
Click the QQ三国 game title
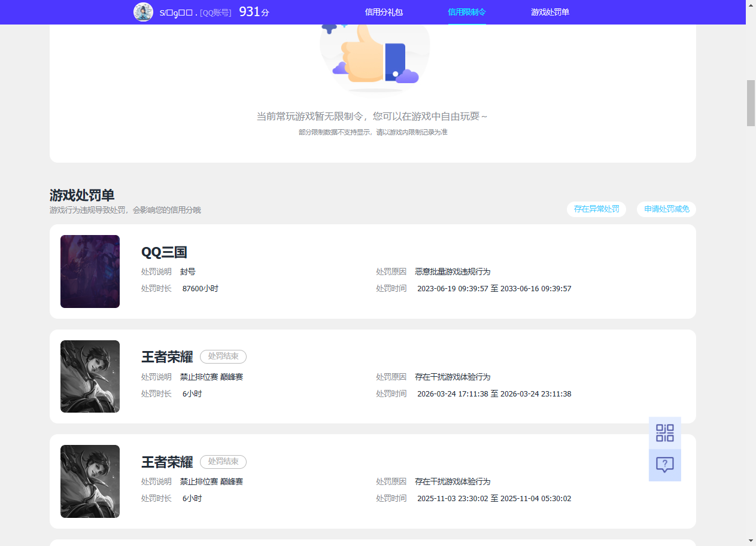click(x=163, y=252)
